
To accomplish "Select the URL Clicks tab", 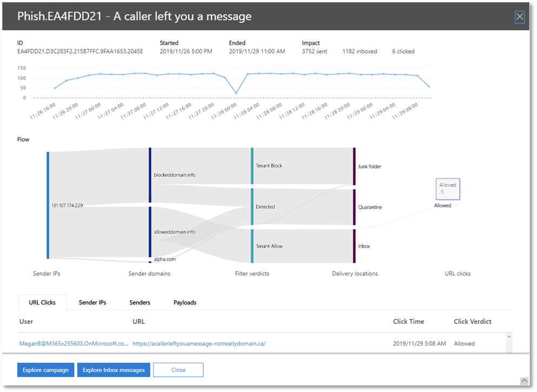I will (42, 302).
